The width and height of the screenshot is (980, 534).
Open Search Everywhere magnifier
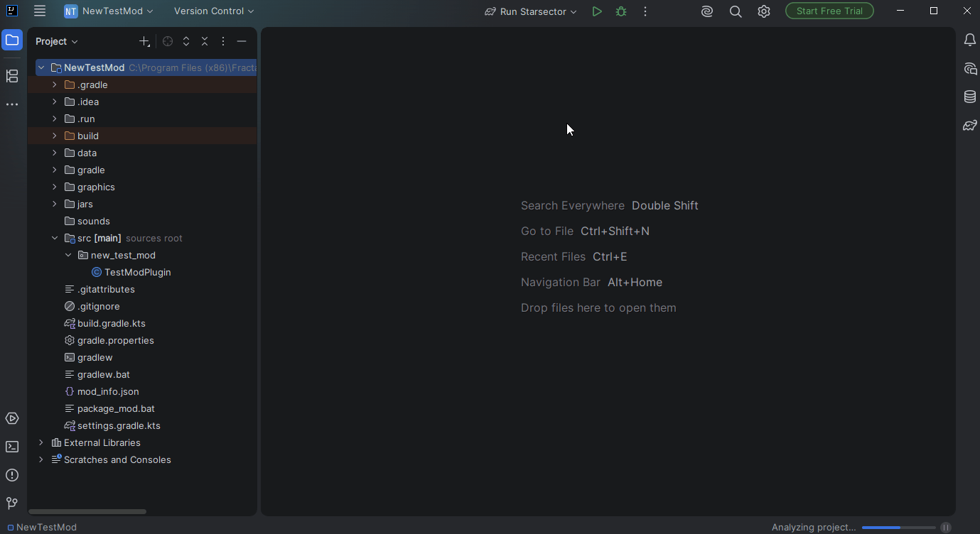point(736,11)
